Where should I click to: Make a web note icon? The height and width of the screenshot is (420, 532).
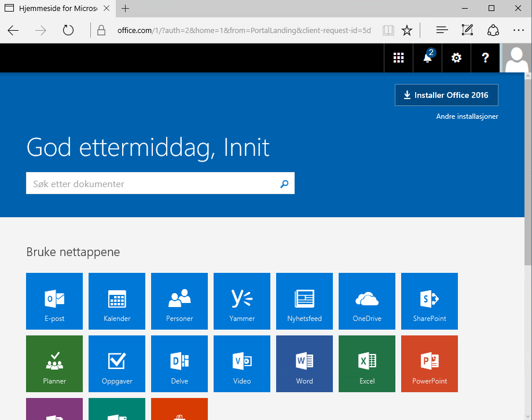coord(467,30)
